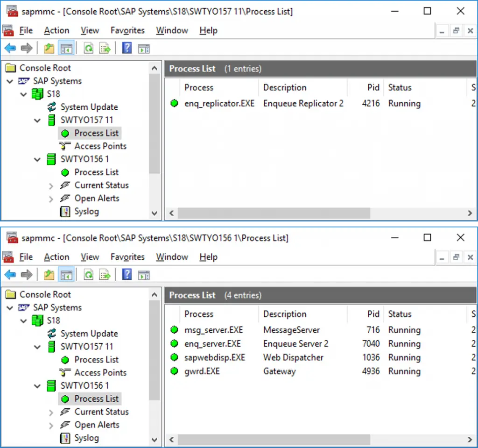Screen dimensions: 478x448
Task: Toggle Action Pane icon in bottom window
Action: point(144,275)
